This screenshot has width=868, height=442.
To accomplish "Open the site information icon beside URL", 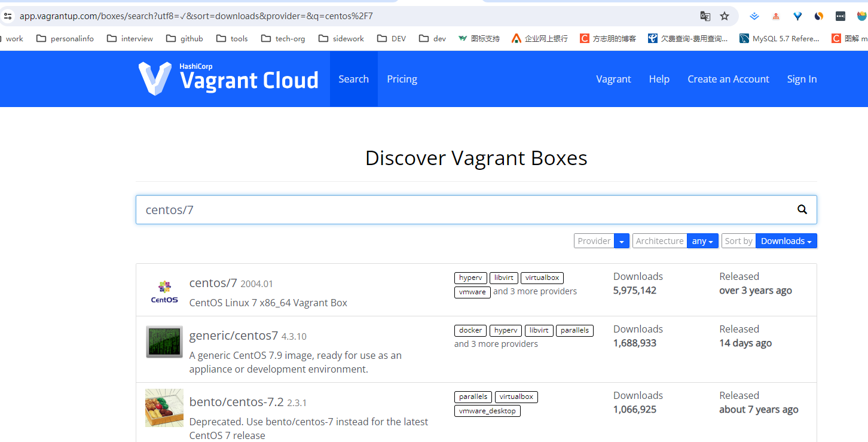I will coord(8,16).
